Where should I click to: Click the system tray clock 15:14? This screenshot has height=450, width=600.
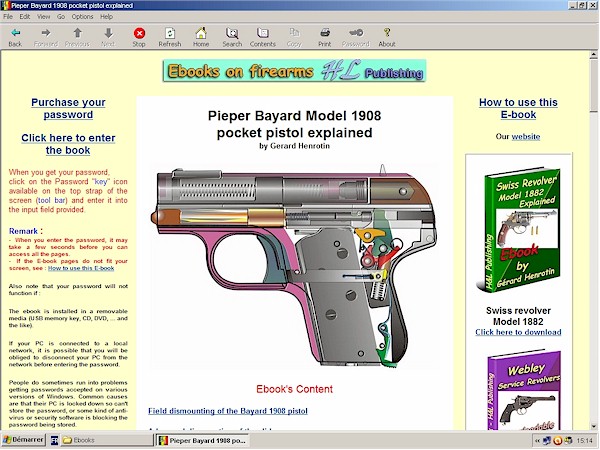tap(585, 441)
